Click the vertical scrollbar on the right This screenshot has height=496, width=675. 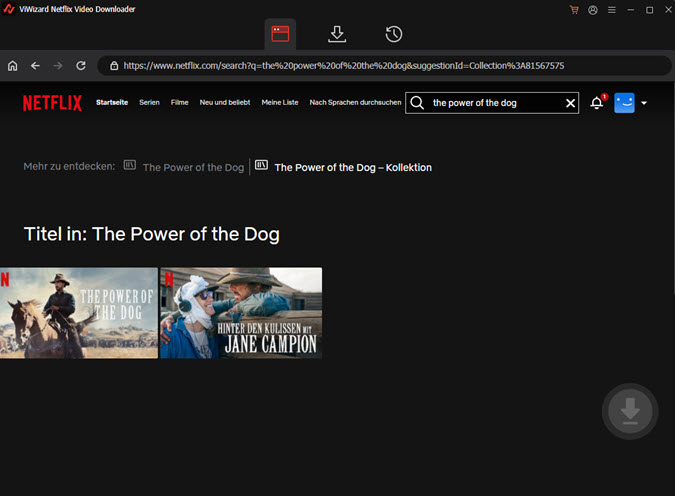pos(673,188)
